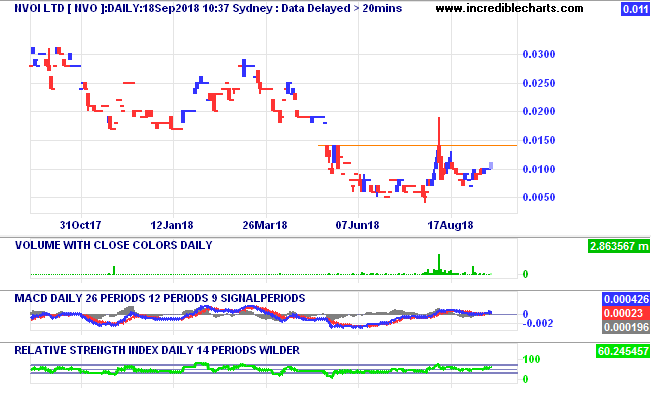Click the 31Oct17 date label
The image size is (651, 395).
coord(81,225)
